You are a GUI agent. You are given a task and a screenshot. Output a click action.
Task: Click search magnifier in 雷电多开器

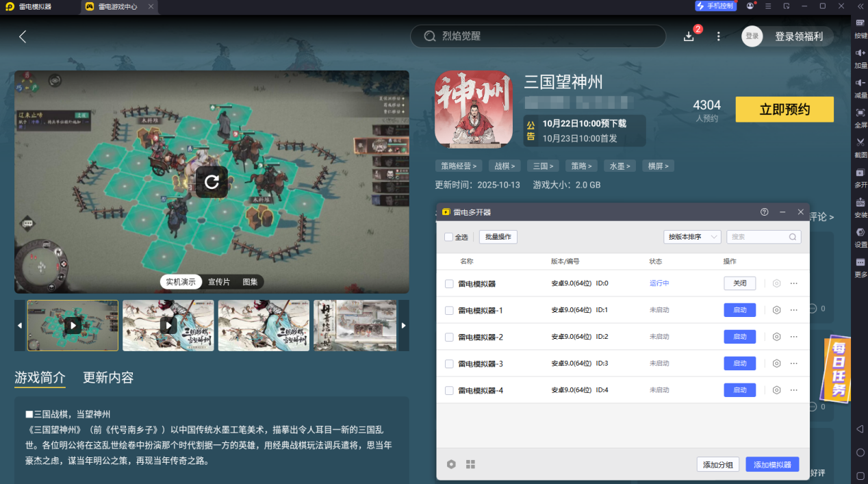click(793, 237)
